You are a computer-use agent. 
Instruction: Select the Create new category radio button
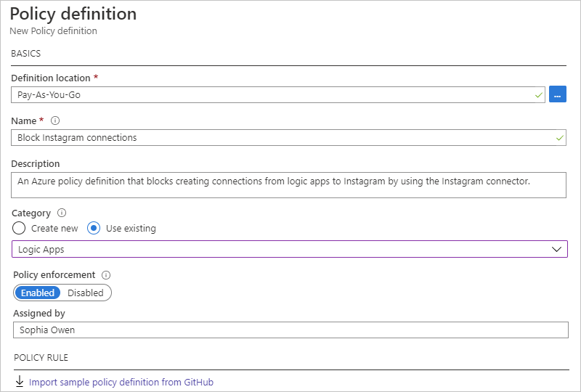point(20,228)
